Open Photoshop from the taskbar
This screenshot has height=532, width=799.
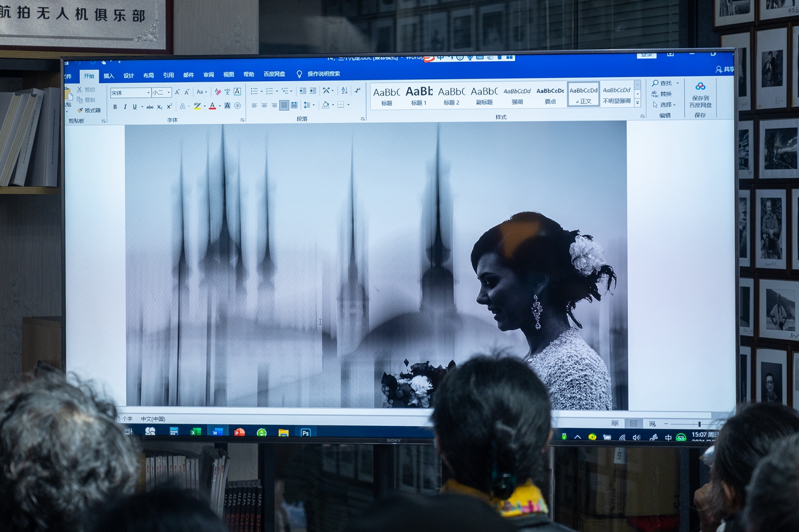pyautogui.click(x=305, y=432)
